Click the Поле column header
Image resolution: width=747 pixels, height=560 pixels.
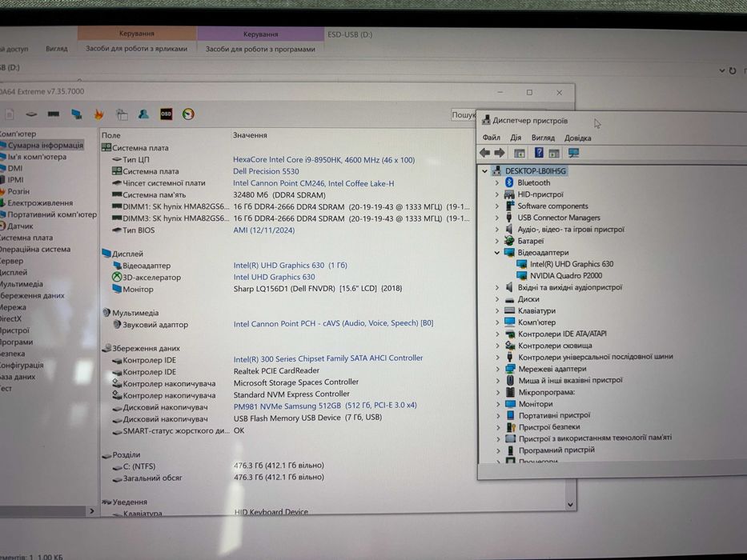[111, 135]
